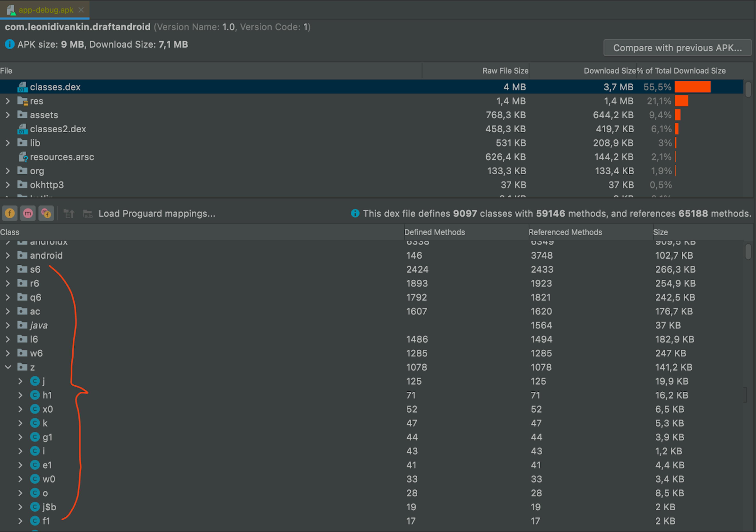
Task: Toggle show referenced methods and fields
Action: tap(46, 214)
